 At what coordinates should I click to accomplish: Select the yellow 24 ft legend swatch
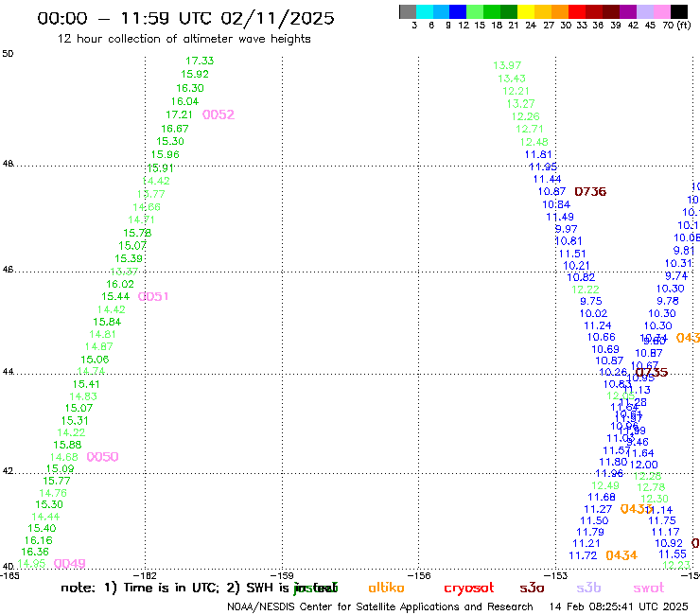[526, 11]
